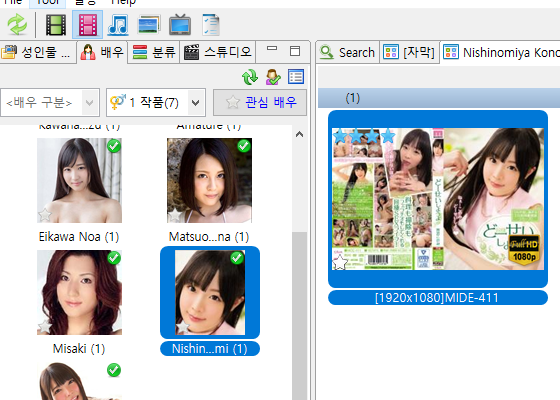
Task: Open the Help menu
Action: [123, 2]
